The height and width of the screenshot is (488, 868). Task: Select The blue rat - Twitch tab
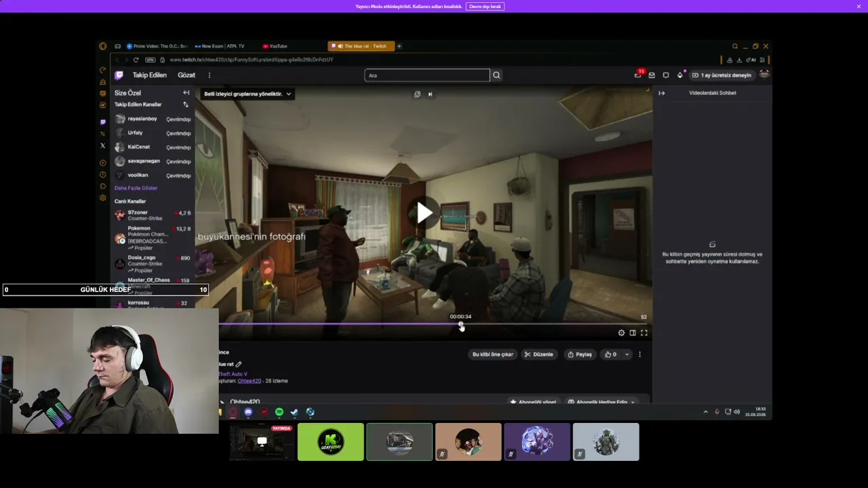361,46
